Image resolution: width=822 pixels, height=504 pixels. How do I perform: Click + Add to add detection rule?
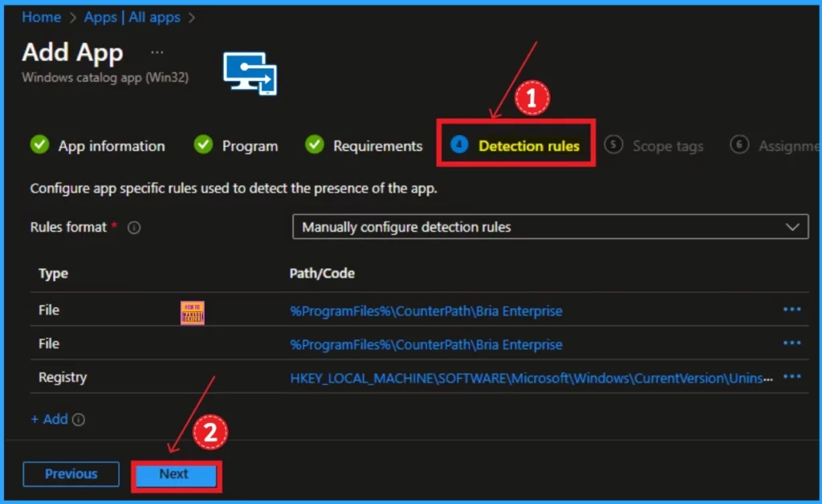click(x=49, y=419)
